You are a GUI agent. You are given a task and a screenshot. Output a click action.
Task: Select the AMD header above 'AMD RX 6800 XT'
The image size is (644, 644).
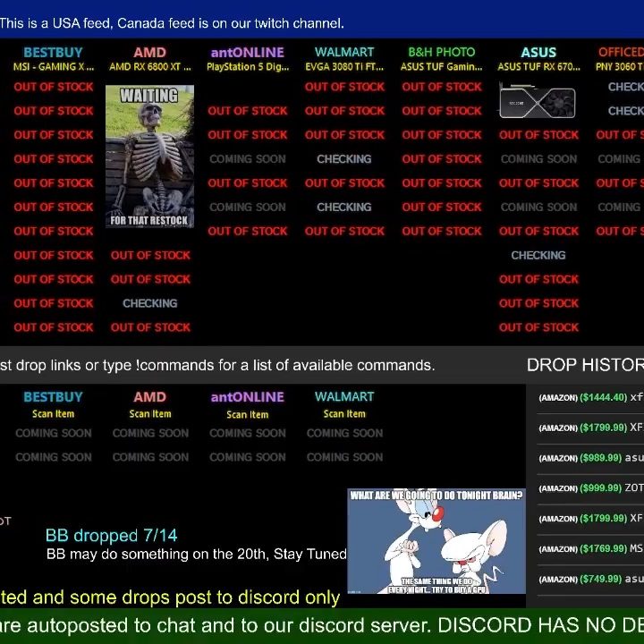click(150, 52)
